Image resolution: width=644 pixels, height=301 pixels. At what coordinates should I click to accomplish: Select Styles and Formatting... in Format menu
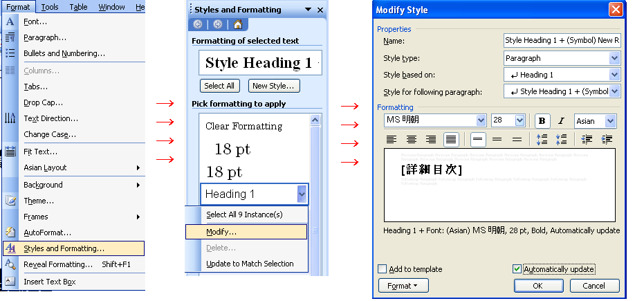[x=64, y=248]
